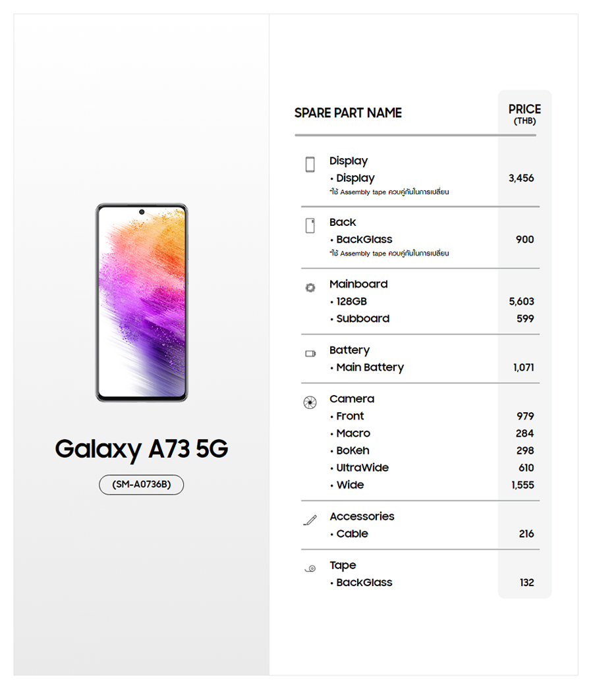Image resolution: width=593 pixels, height=700 pixels.
Task: Select the Cable accessory item
Action: pyautogui.click(x=352, y=534)
